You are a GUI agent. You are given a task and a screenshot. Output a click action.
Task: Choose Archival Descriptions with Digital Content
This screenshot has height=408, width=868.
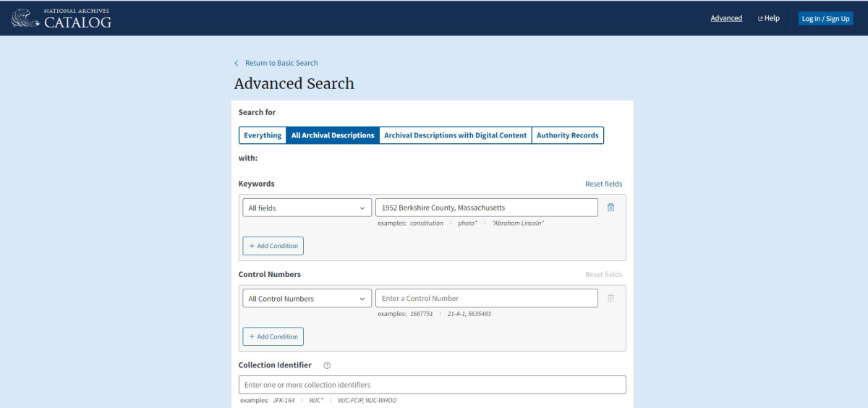[455, 135]
